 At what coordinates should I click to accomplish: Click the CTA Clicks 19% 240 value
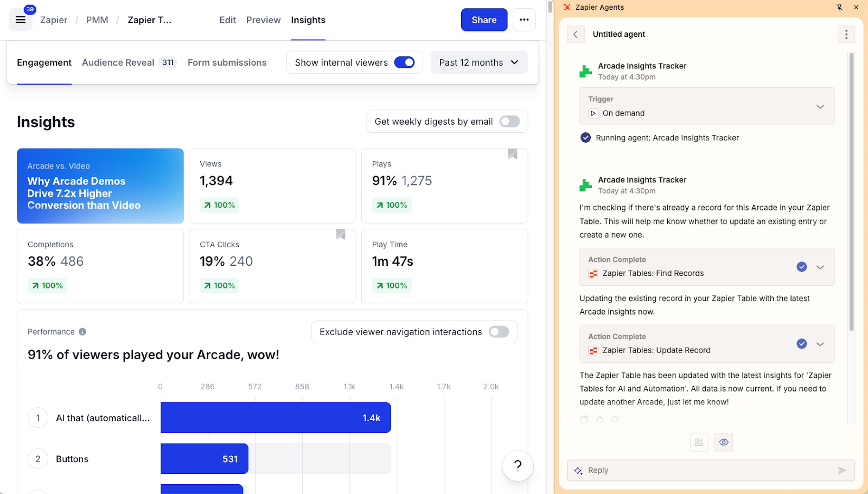tap(226, 261)
